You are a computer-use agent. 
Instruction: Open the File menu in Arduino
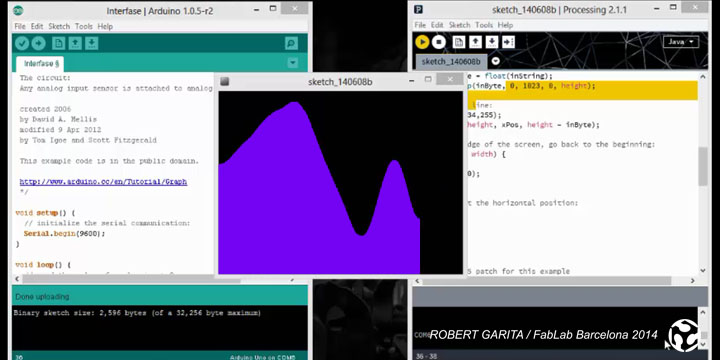click(x=20, y=27)
